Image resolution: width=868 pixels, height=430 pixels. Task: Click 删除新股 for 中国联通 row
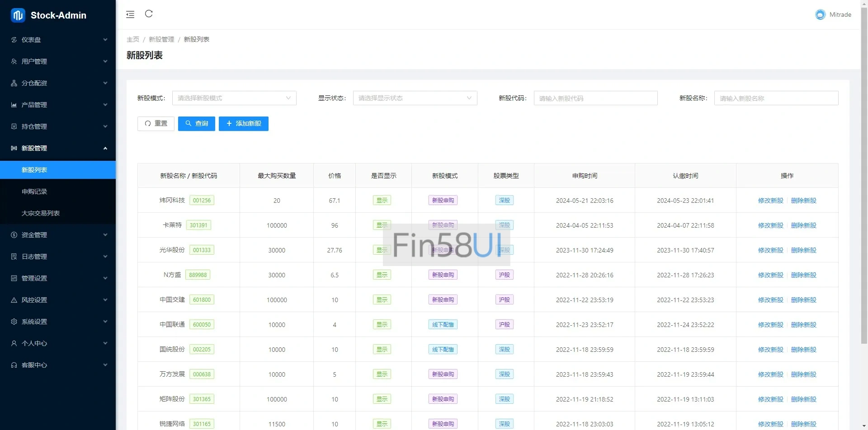pos(803,325)
